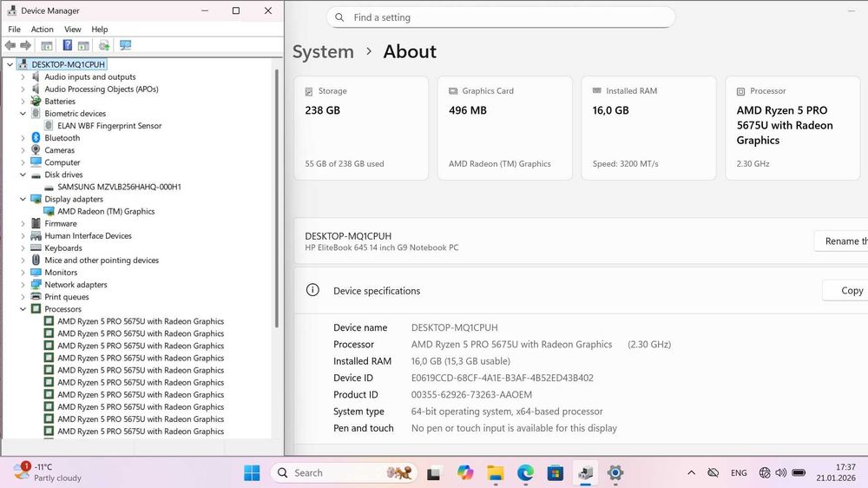Click the taskbar Search box

pyautogui.click(x=344, y=472)
